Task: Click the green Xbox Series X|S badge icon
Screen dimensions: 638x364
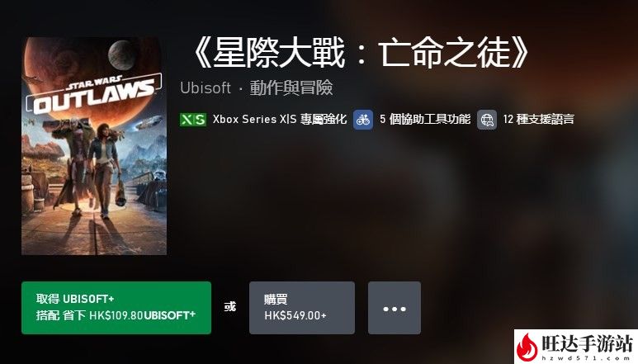Action: pos(193,120)
